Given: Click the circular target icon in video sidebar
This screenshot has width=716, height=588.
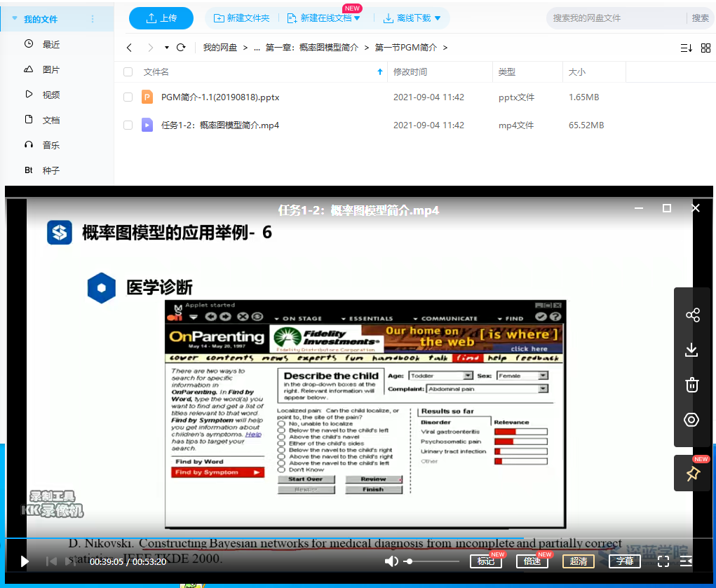Looking at the screenshot, I should pos(691,420).
